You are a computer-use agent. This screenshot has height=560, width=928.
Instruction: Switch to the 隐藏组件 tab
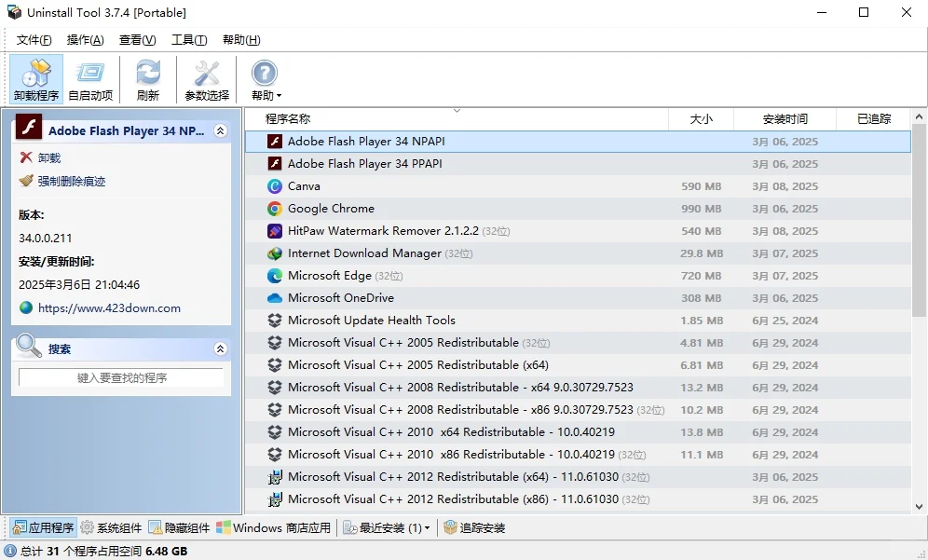pos(179,527)
